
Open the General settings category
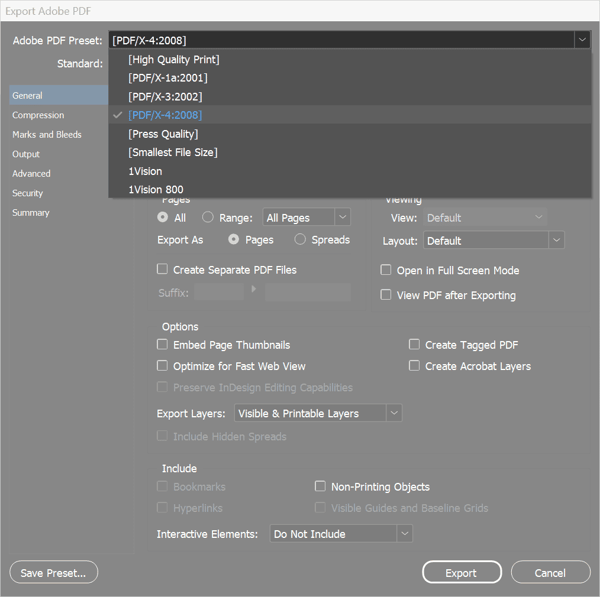click(x=58, y=95)
